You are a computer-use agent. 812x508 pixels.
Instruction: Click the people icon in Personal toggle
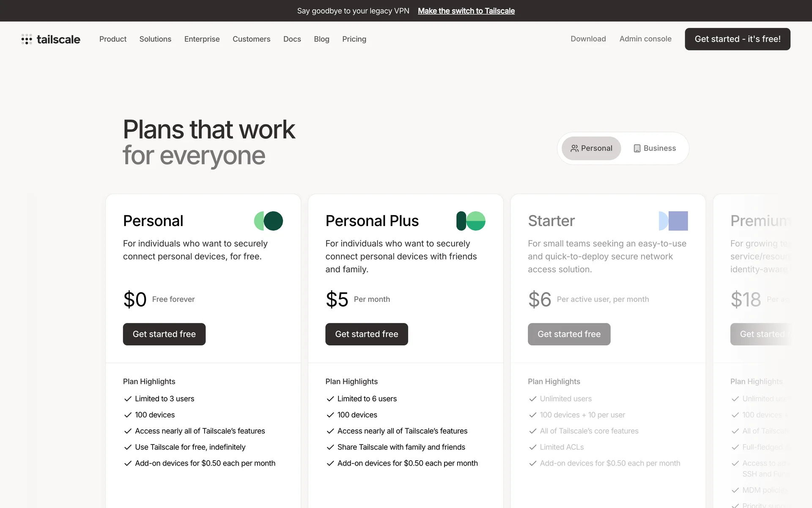(574, 149)
